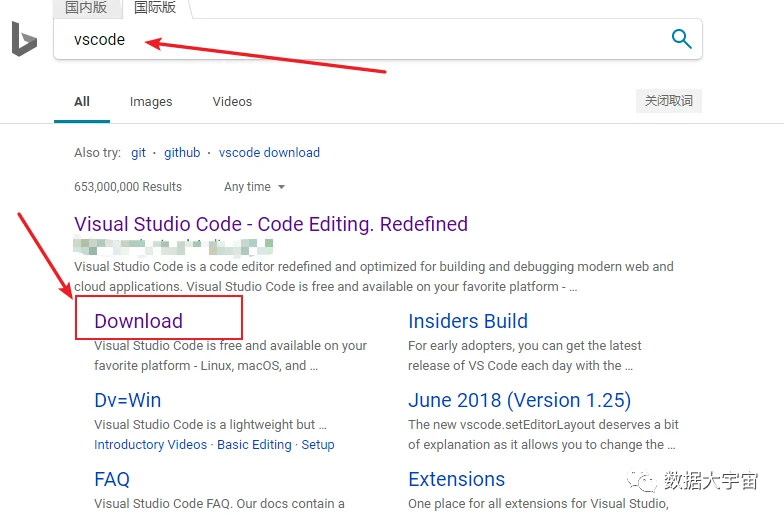Expand the Any time filter dropdown
This screenshot has height=515, width=784.
254,186
